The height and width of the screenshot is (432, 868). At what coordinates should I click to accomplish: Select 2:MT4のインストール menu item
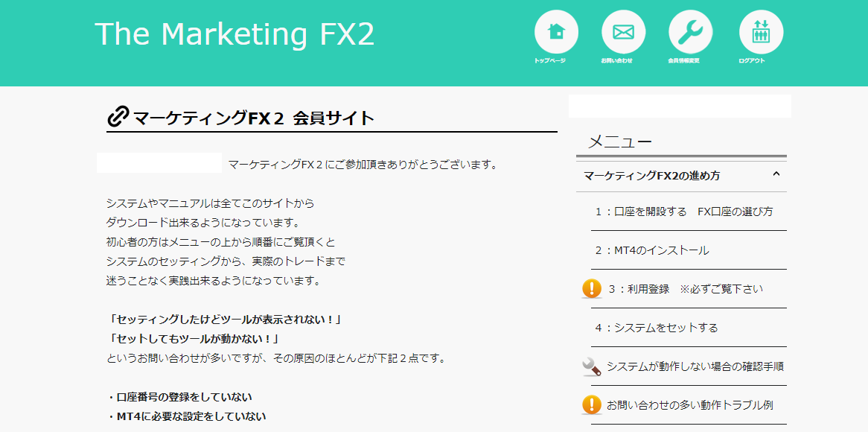(652, 250)
